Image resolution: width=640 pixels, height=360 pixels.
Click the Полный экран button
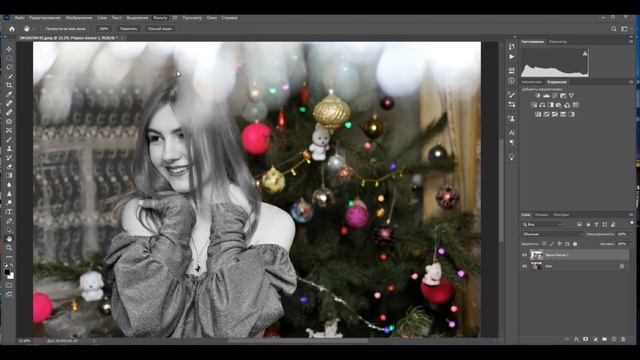point(160,29)
